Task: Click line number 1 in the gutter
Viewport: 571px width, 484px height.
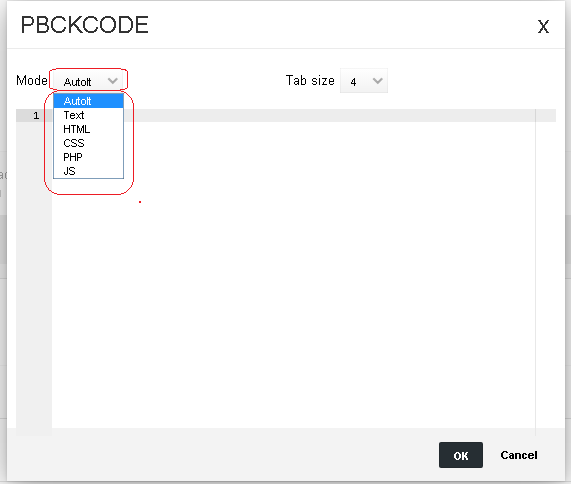Action: click(x=36, y=116)
